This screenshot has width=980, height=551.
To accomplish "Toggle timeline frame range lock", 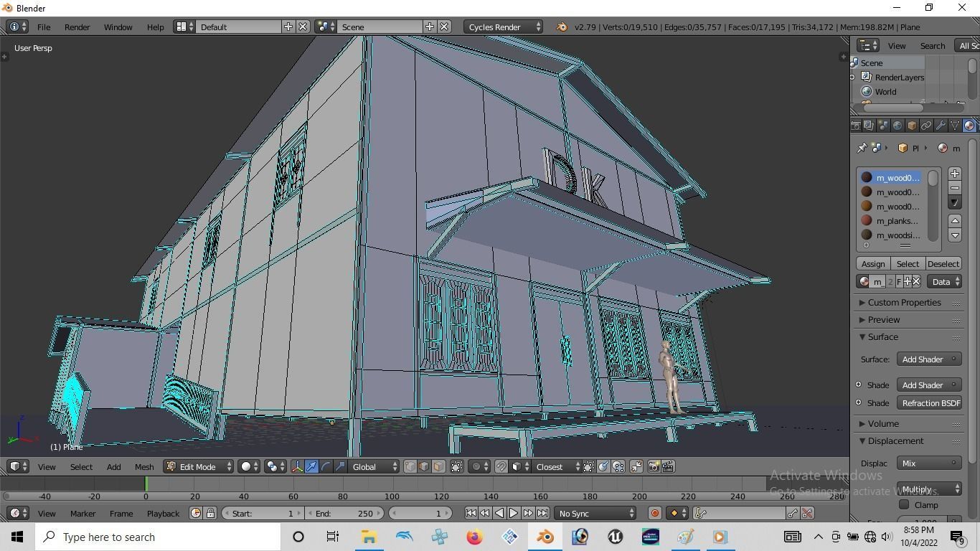I will 210,514.
